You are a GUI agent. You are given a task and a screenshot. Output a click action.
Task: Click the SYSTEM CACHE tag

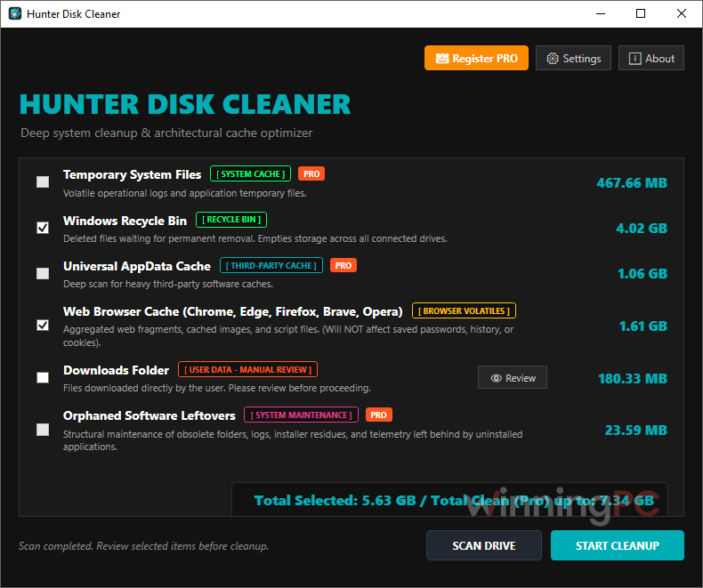click(250, 173)
